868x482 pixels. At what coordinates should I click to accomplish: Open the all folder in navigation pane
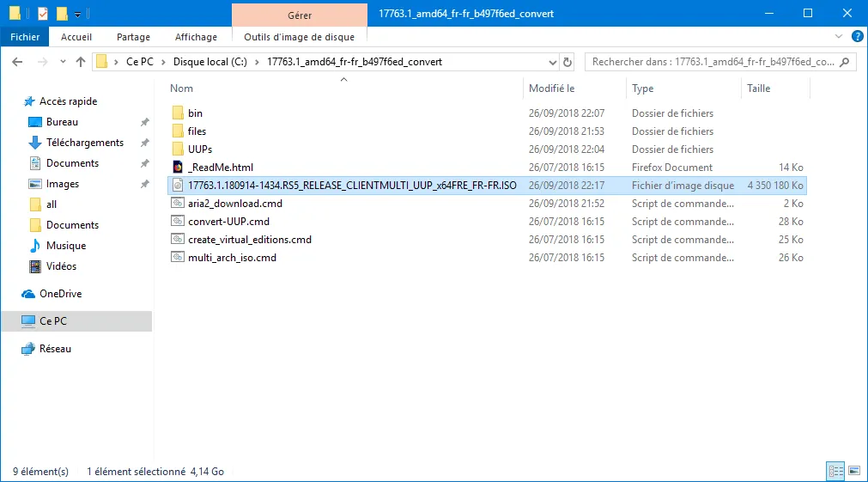pos(52,204)
